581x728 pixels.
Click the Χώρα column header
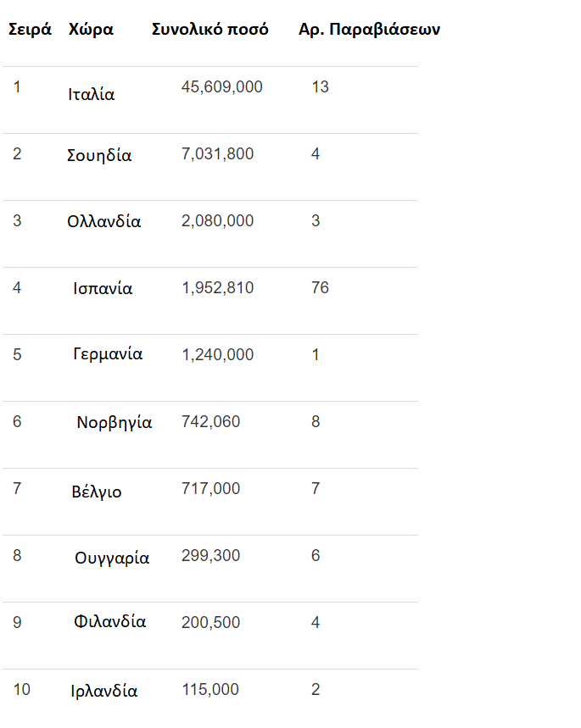pos(91,31)
